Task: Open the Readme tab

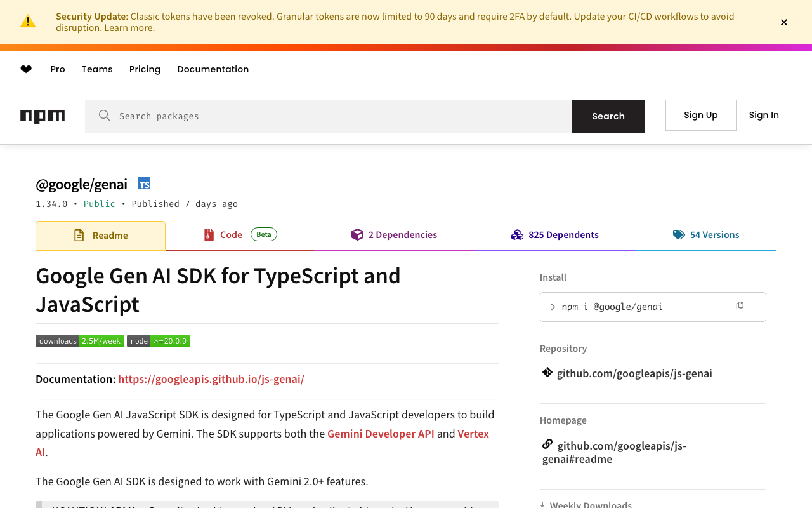Action: (101, 236)
